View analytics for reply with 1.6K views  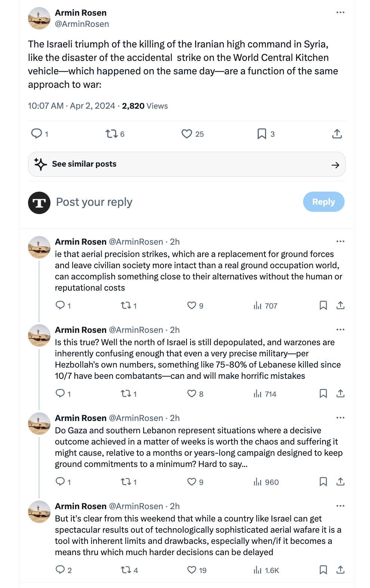[x=266, y=570]
